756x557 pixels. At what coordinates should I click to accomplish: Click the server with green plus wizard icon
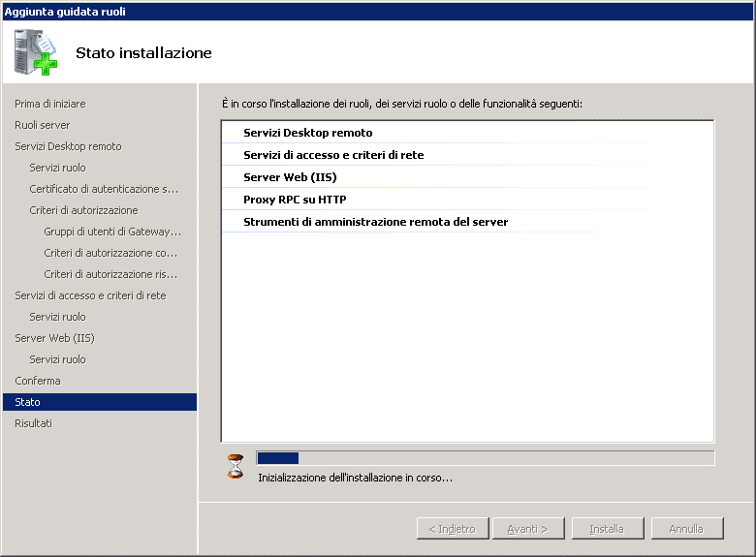[x=36, y=52]
